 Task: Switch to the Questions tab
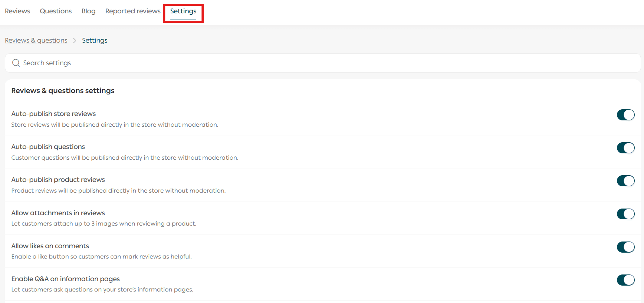tap(56, 11)
